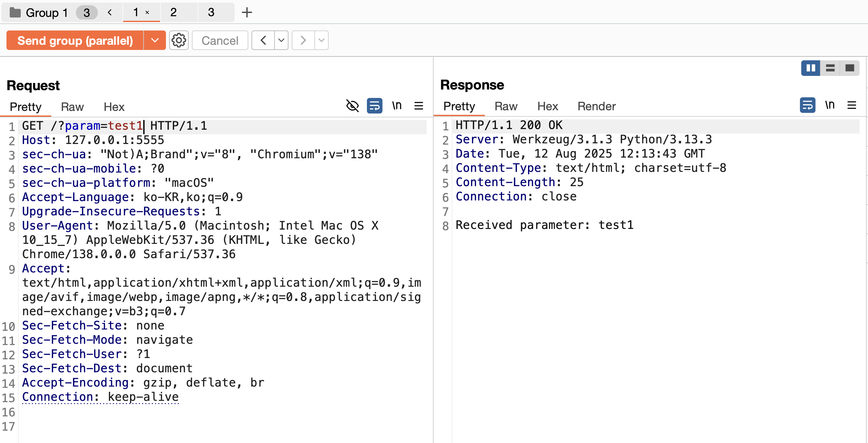Screen dimensions: 868x443
Task: Select side-by-side split layout icon
Action: click(810, 68)
